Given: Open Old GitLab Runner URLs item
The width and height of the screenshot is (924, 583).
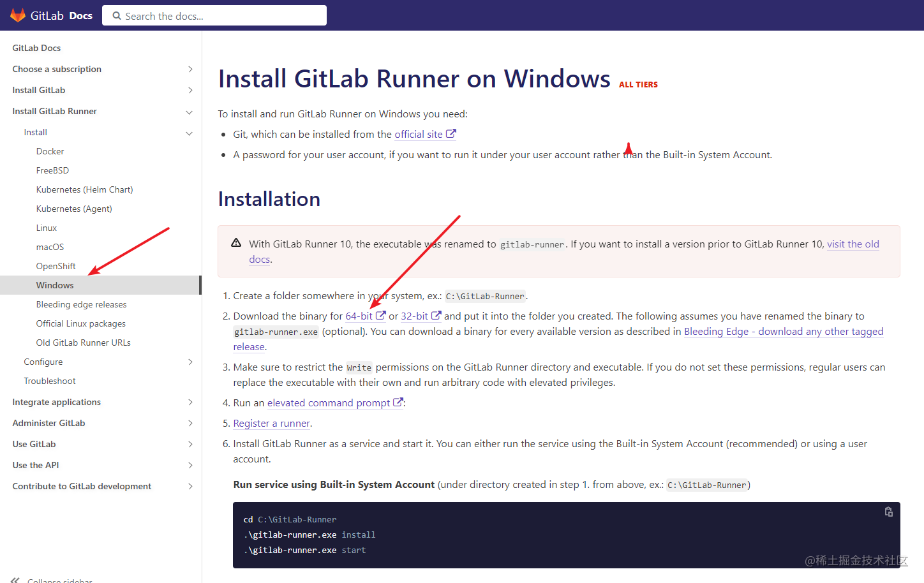Looking at the screenshot, I should 83,343.
